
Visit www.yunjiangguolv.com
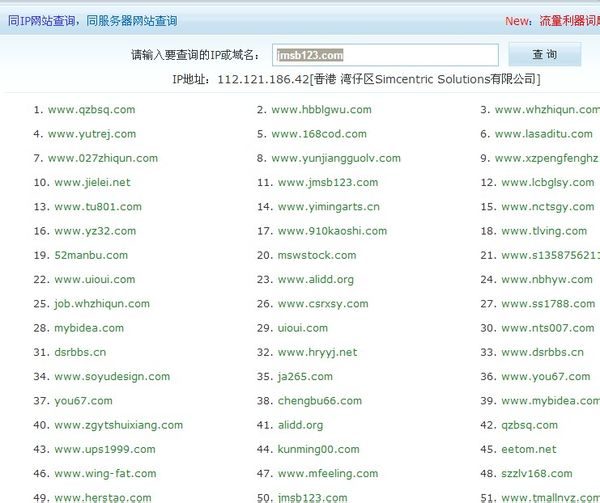coord(336,158)
